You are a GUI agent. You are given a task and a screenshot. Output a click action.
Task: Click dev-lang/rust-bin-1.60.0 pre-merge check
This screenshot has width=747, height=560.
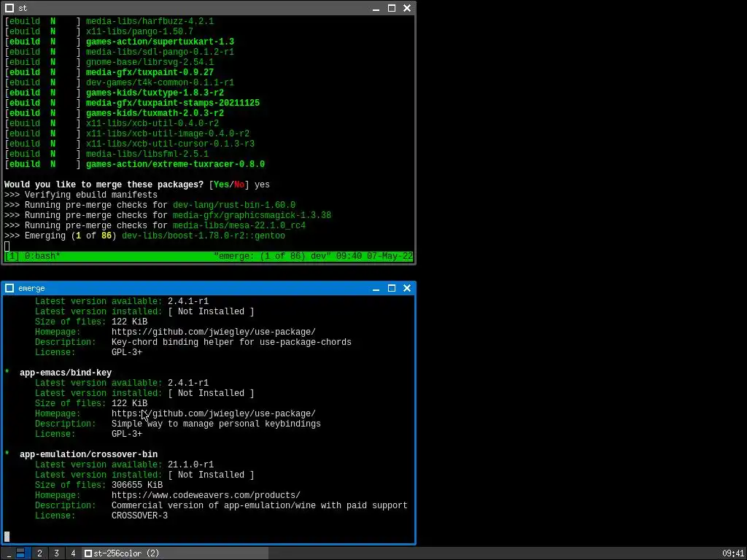tap(234, 205)
